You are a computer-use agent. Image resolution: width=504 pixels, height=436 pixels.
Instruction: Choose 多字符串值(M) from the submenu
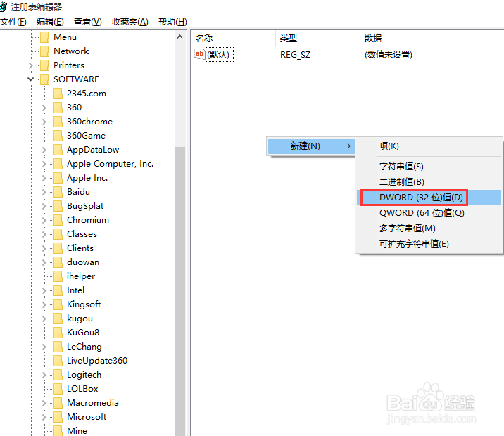point(429,229)
